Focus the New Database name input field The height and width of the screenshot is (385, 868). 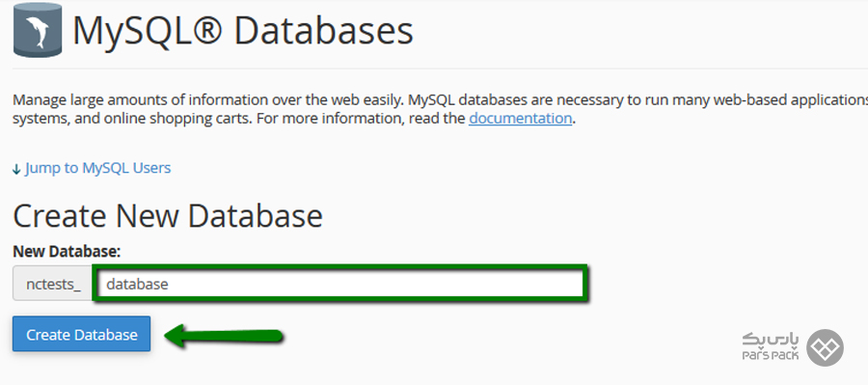(x=340, y=285)
